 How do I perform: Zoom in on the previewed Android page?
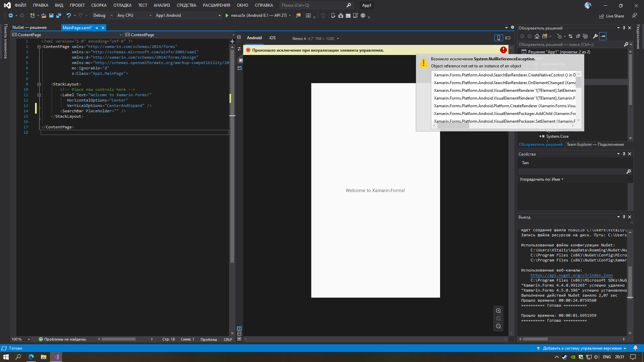click(x=498, y=310)
